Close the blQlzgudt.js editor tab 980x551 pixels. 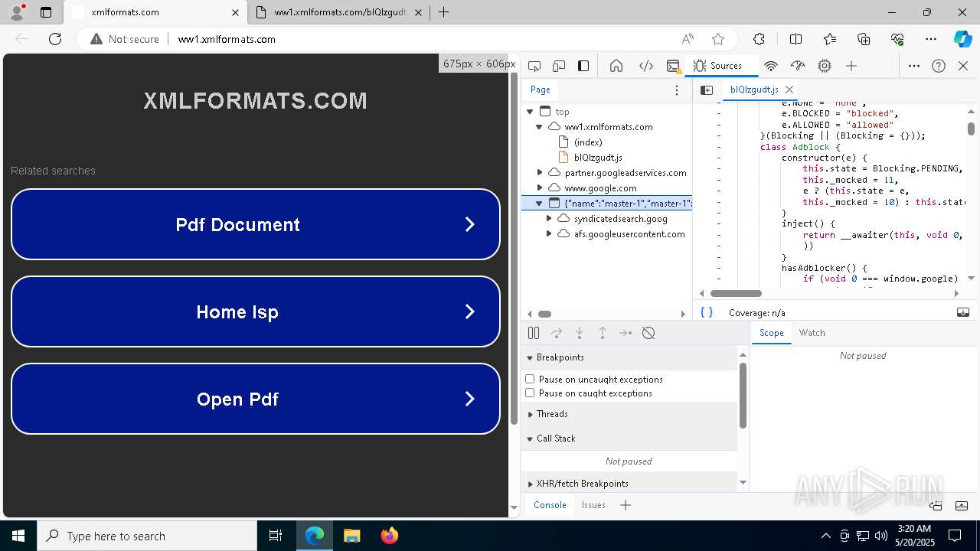789,90
